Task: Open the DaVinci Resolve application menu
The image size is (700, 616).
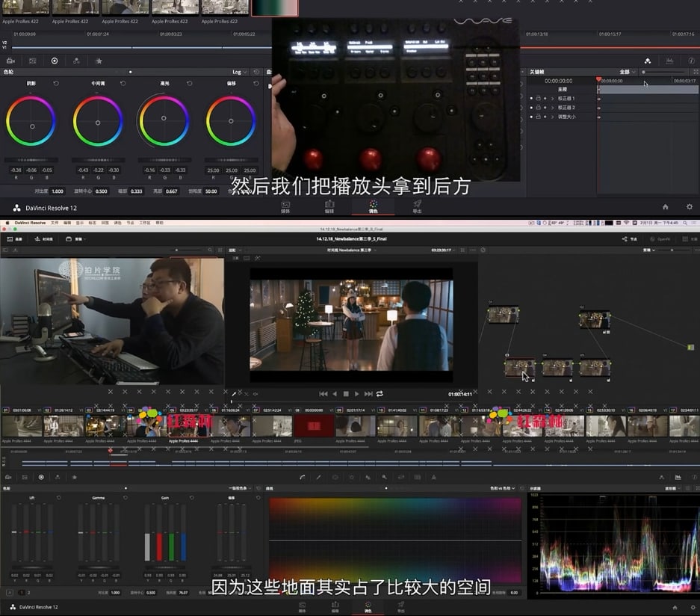Action: [x=30, y=223]
